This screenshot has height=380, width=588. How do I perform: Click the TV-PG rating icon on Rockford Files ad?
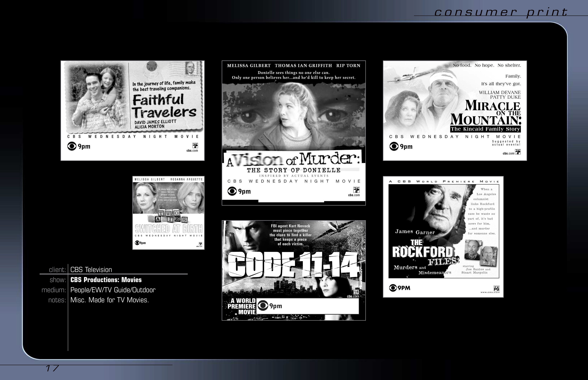[x=496, y=288]
